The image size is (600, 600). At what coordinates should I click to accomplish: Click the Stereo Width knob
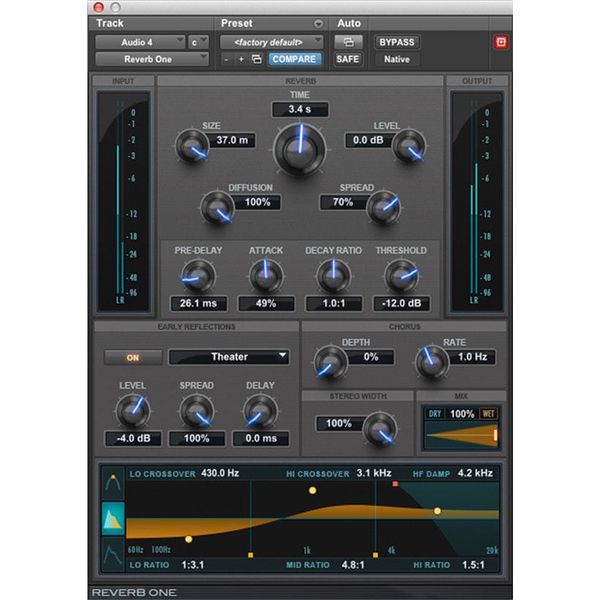point(380,429)
